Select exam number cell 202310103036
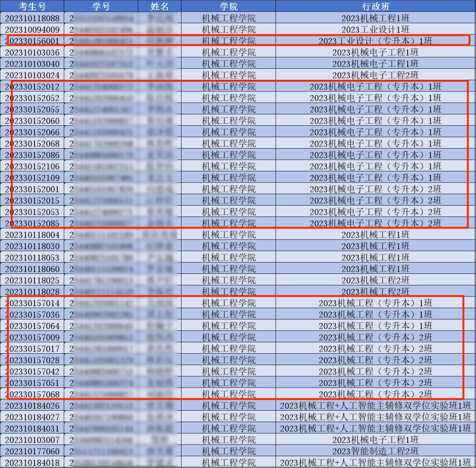Image resolution: width=476 pixels, height=468 pixels. (32, 52)
